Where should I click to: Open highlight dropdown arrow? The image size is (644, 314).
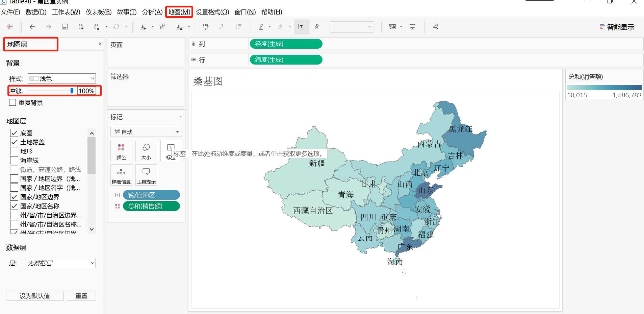pyautogui.click(x=269, y=27)
